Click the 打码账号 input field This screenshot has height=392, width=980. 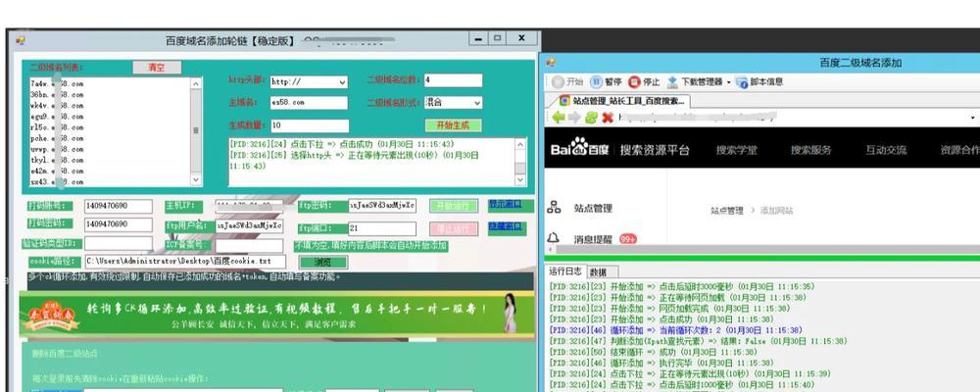point(119,207)
